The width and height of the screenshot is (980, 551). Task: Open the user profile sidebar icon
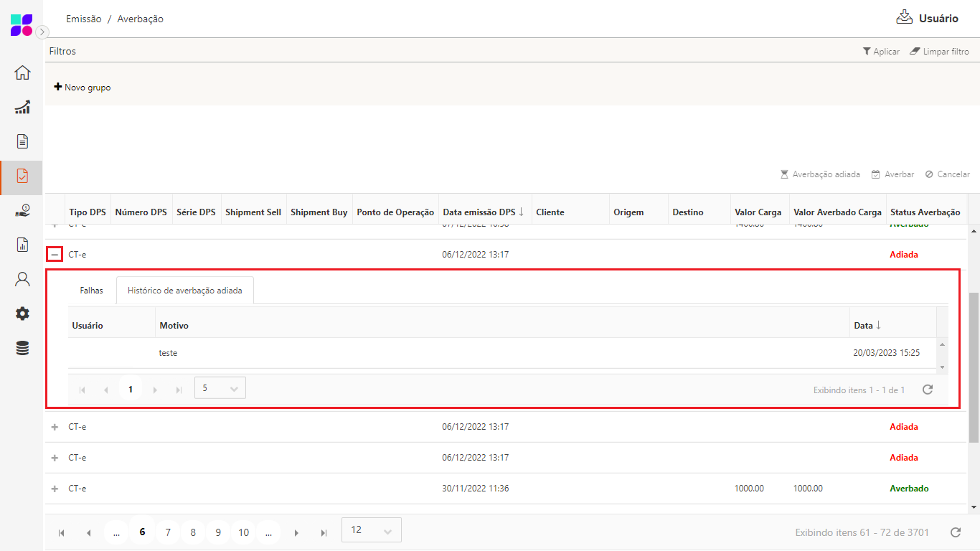(22, 279)
